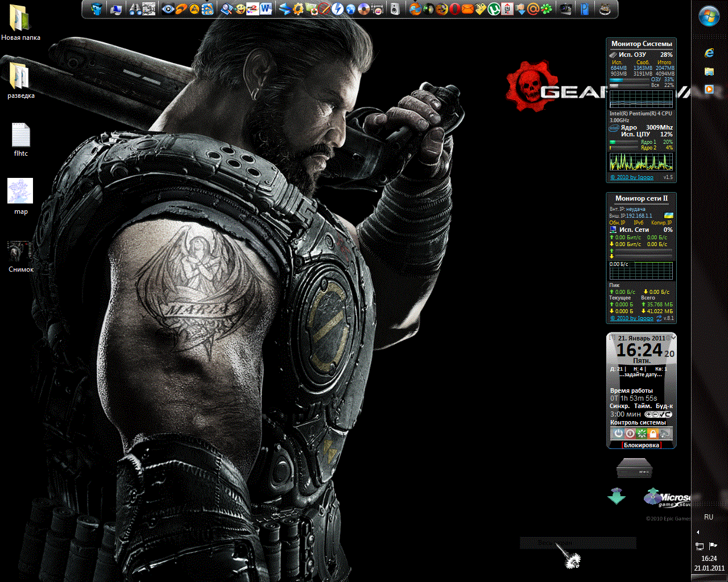This screenshot has width=728, height=582.
Task: Open 2010 by Igogo link in Монитор Системы
Action: pos(632,177)
